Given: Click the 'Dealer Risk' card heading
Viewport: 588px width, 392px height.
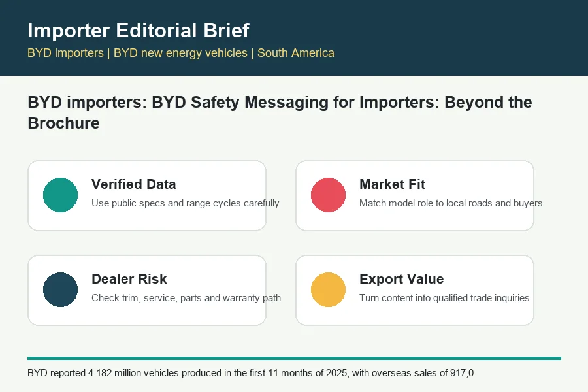Looking at the screenshot, I should (129, 279).
